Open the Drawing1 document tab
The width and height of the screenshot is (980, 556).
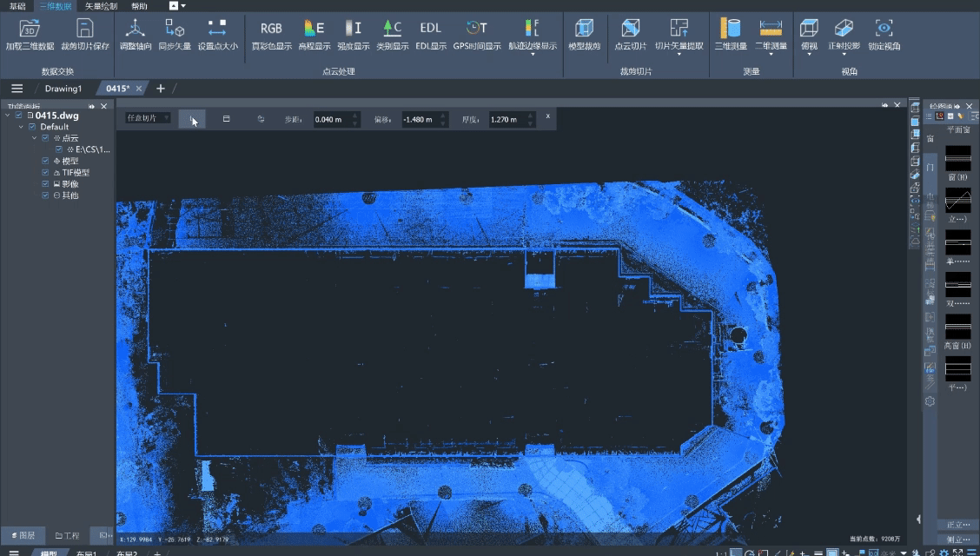(x=63, y=89)
